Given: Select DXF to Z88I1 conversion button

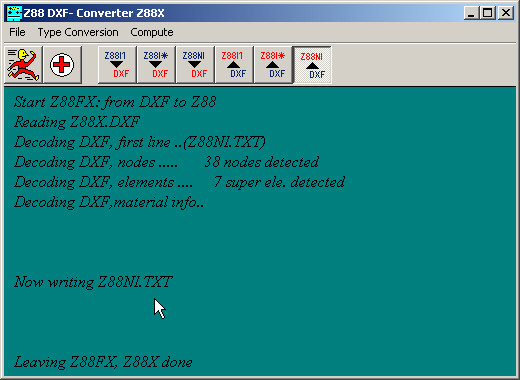Looking at the screenshot, I should pyautogui.click(x=234, y=65).
